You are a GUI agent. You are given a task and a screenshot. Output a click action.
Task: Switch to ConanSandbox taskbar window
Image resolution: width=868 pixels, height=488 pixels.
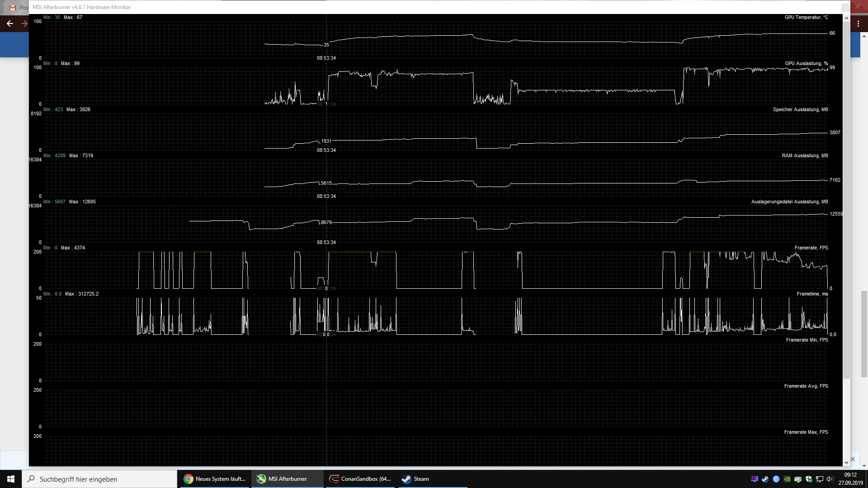(361, 479)
